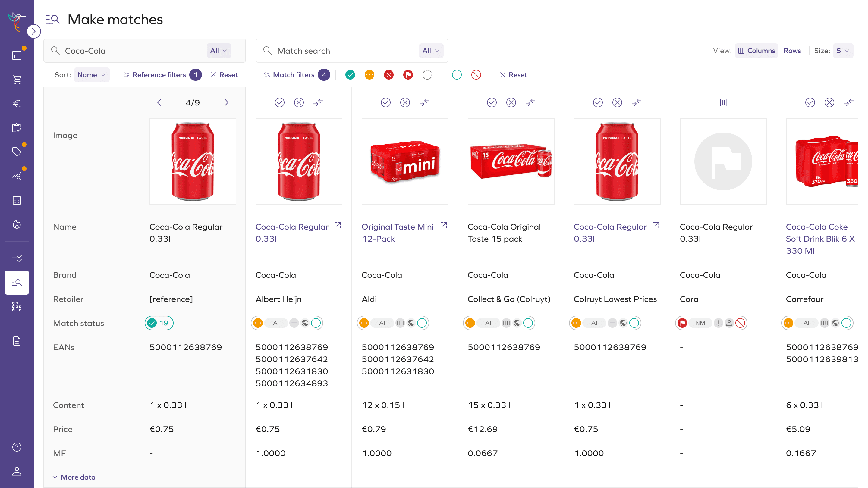Open the help question-mark icon
Screen dimensions: 868x488
(x=17, y=447)
